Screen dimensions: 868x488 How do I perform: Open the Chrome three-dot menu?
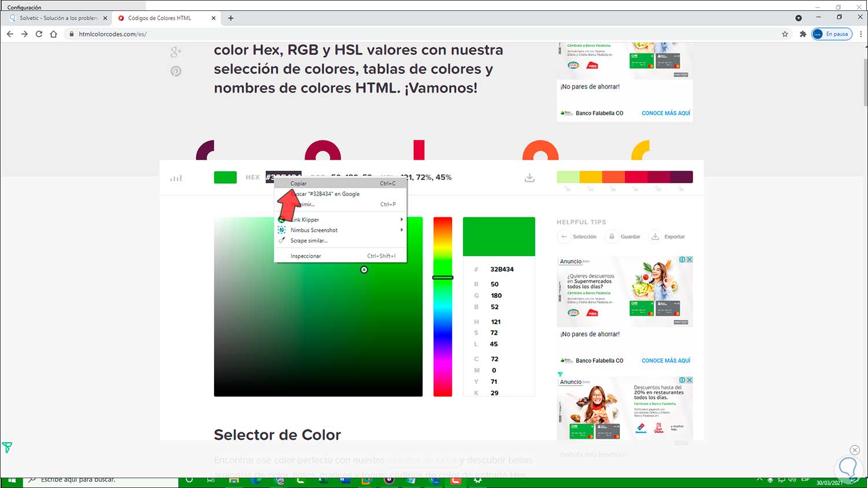[x=860, y=34]
